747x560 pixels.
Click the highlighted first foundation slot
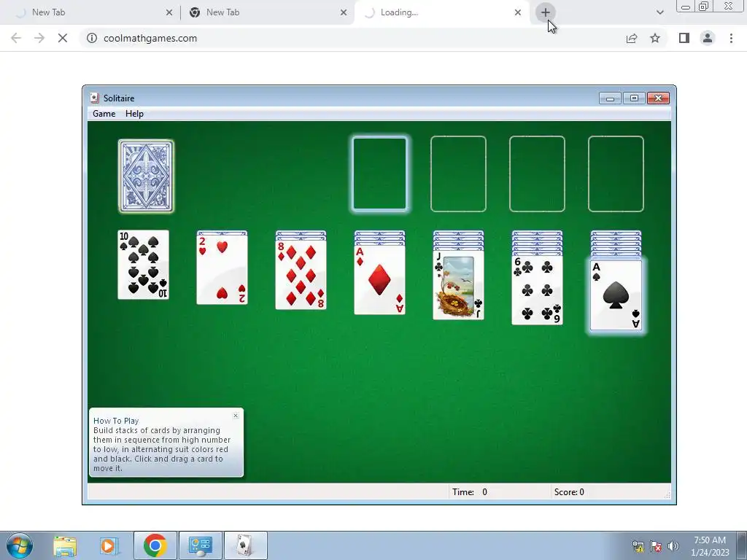pyautogui.click(x=379, y=174)
